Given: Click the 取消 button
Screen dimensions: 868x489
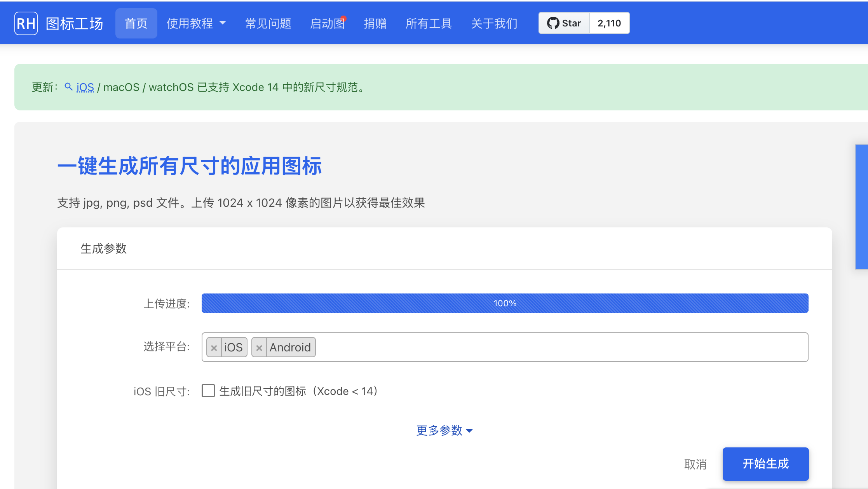Looking at the screenshot, I should point(695,464).
